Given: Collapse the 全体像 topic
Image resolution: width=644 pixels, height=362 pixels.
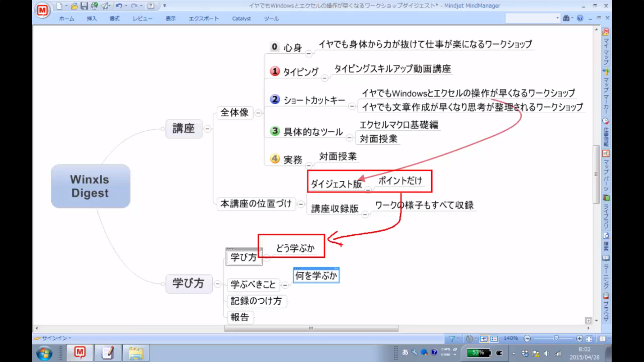Looking at the screenshot, I should pyautogui.click(x=258, y=113).
